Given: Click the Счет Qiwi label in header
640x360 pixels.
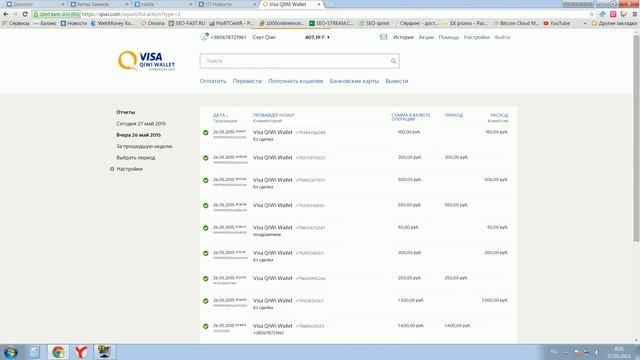Looking at the screenshot, I should (x=264, y=37).
